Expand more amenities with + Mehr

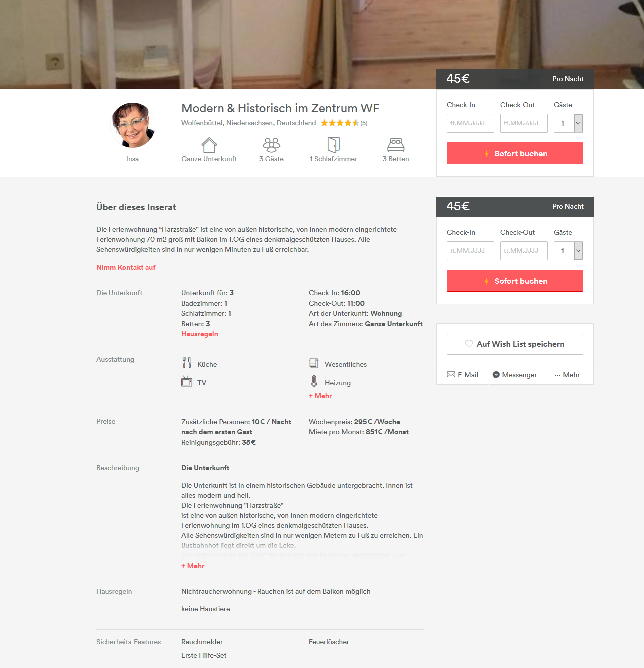coord(320,396)
